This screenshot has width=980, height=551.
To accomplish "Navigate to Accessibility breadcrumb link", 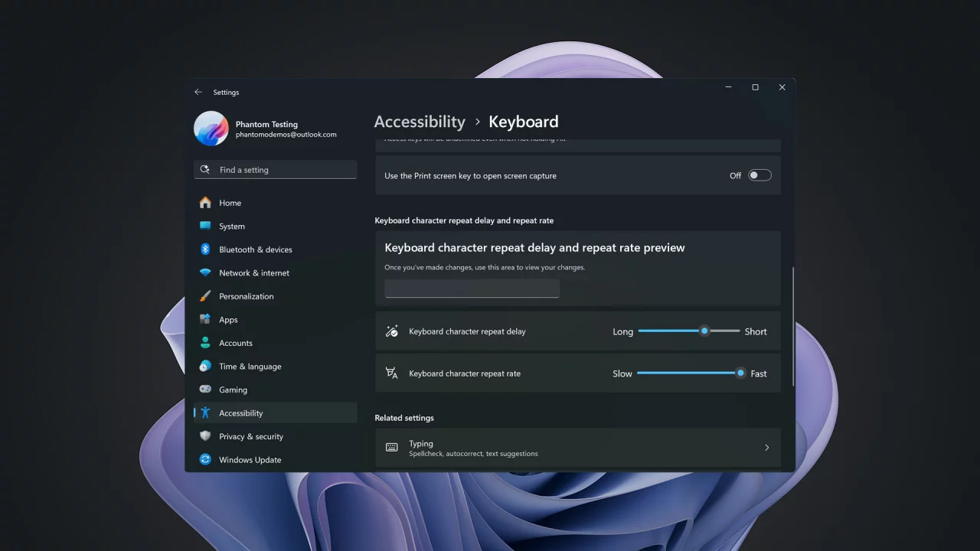I will 420,122.
